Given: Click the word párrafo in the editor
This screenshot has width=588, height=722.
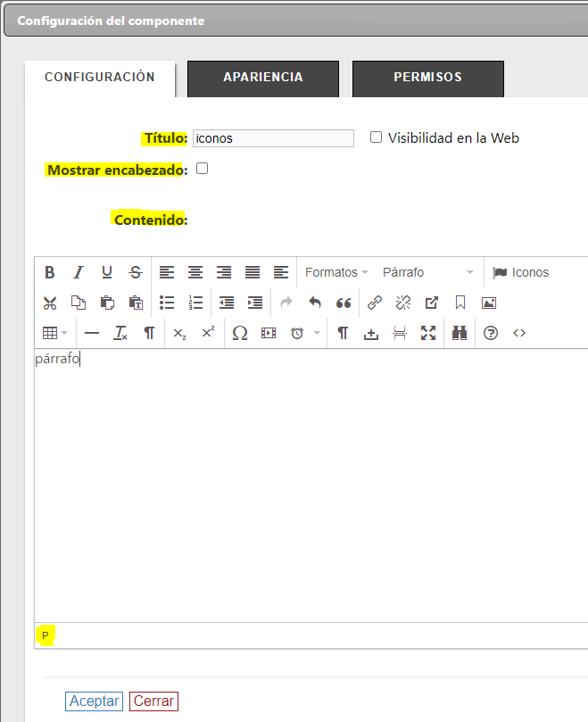Looking at the screenshot, I should pyautogui.click(x=58, y=359).
